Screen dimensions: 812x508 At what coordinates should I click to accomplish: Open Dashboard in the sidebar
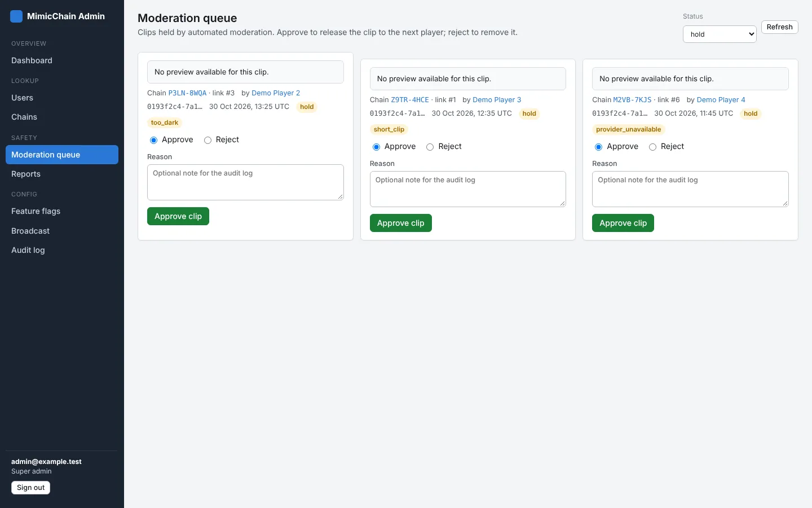tap(62, 60)
